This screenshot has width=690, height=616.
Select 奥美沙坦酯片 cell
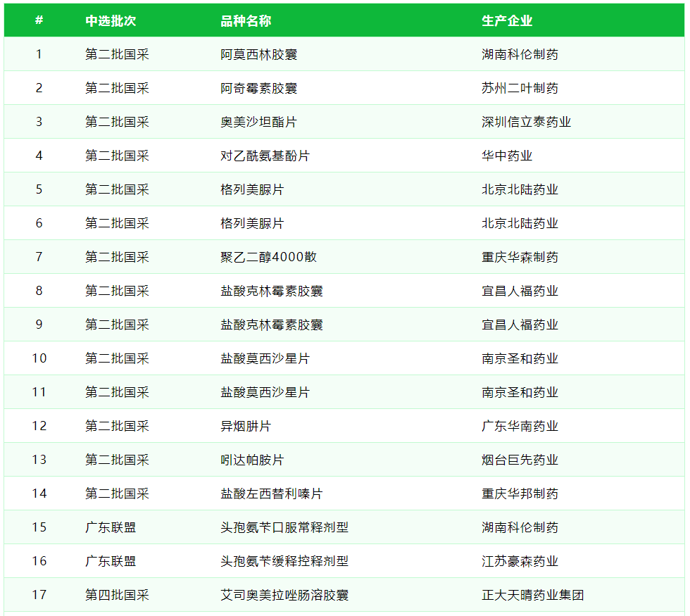point(259,122)
